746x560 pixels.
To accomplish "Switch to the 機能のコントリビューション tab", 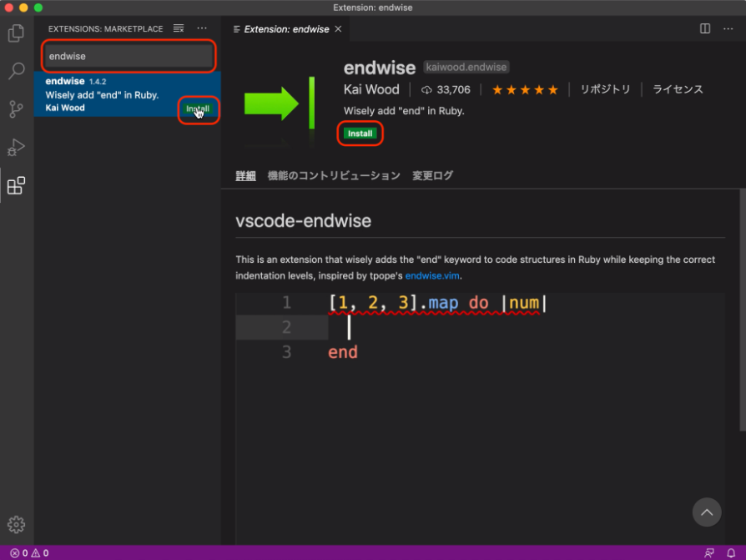I will click(x=334, y=175).
